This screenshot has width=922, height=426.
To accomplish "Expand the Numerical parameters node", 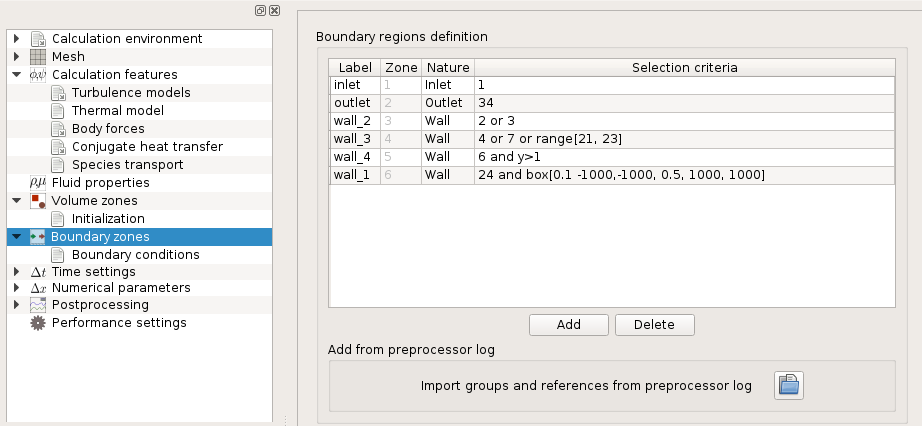I will tap(16, 288).
